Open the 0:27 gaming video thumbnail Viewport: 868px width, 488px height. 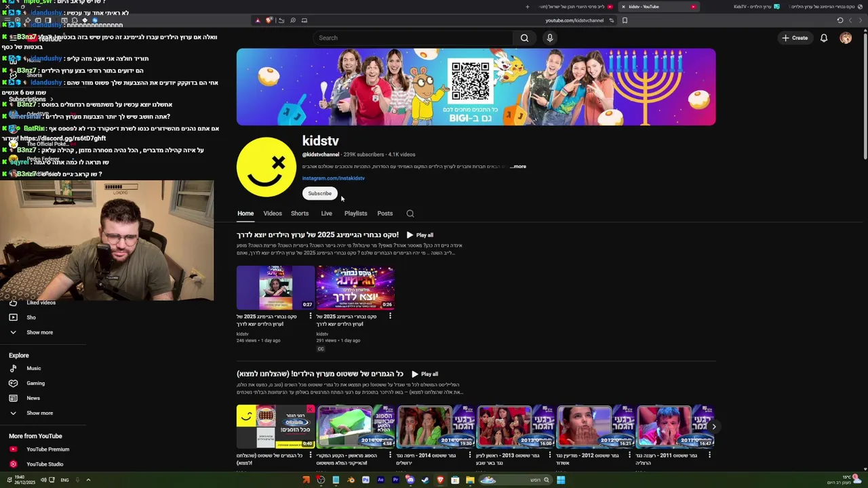coord(275,287)
